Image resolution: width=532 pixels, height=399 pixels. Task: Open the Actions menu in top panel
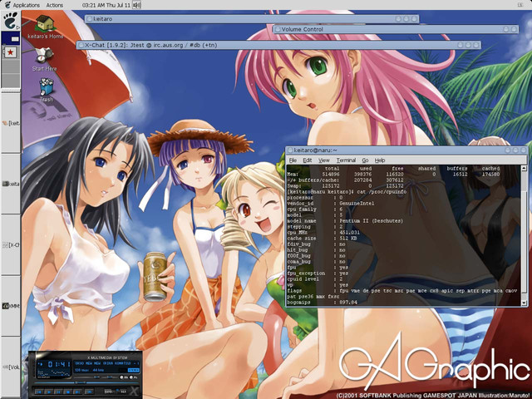coord(54,5)
